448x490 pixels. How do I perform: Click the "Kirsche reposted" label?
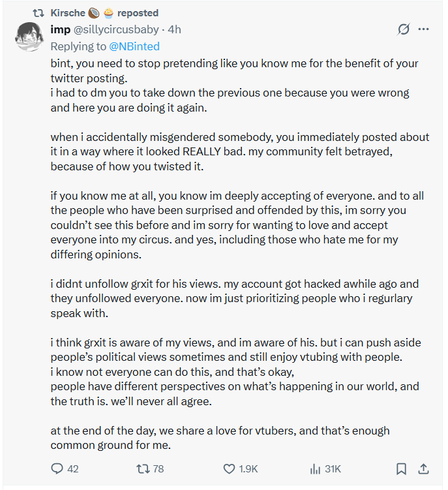104,13
